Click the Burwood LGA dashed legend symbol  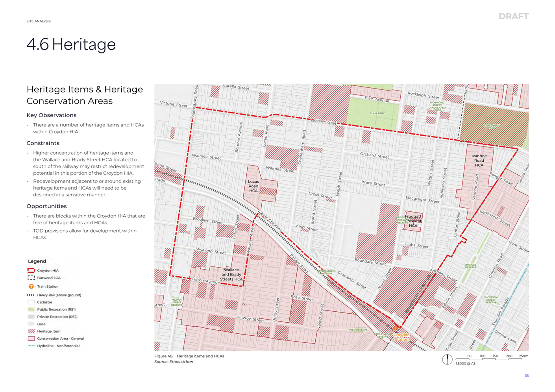click(31, 278)
